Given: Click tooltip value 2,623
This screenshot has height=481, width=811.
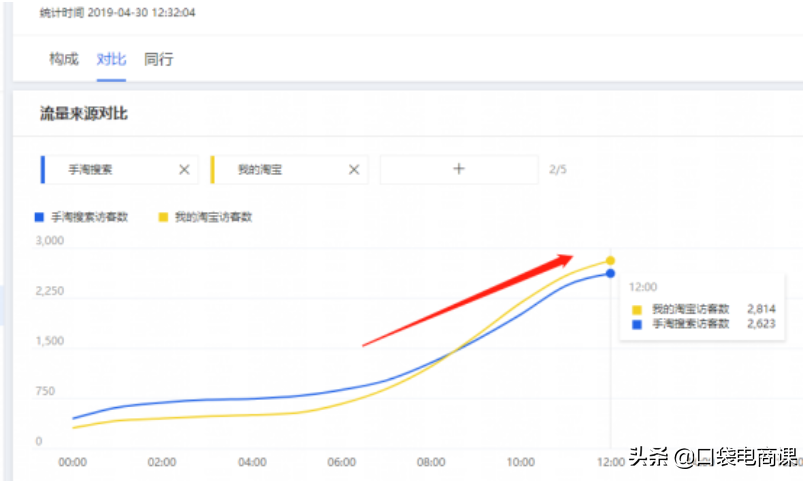Looking at the screenshot, I should pyautogui.click(x=761, y=324).
